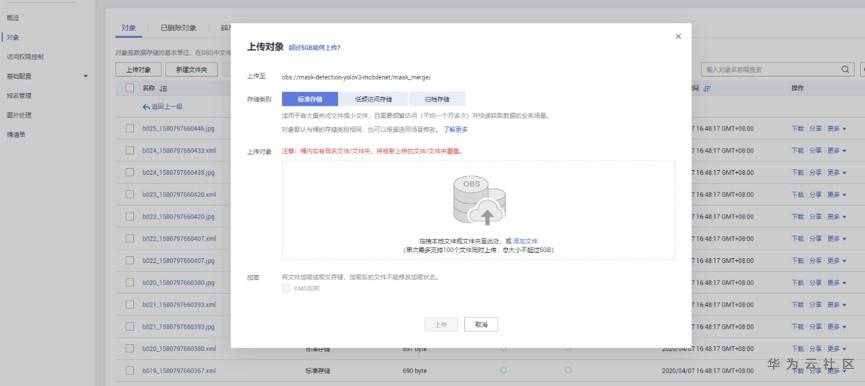Tick checkbox for b022 xml file row

pos(130,238)
